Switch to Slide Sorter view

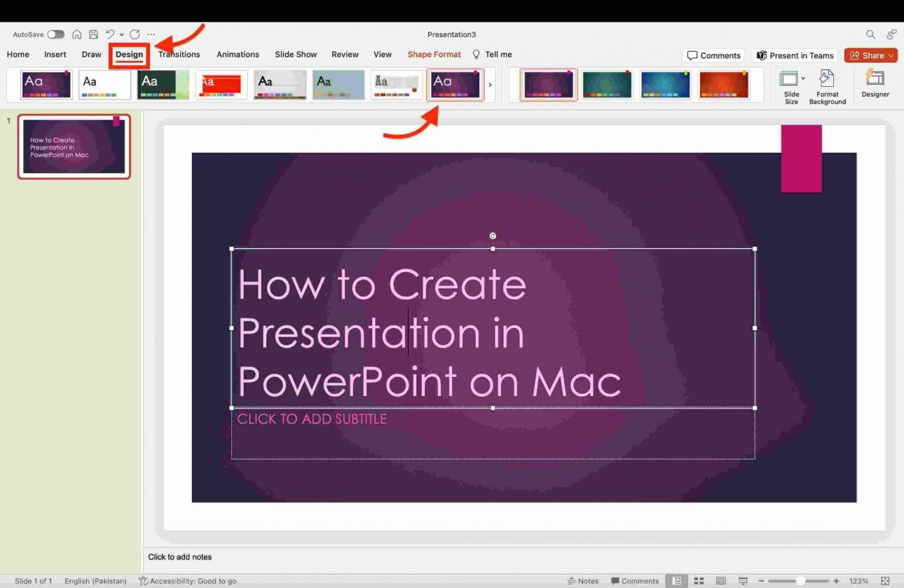click(699, 580)
